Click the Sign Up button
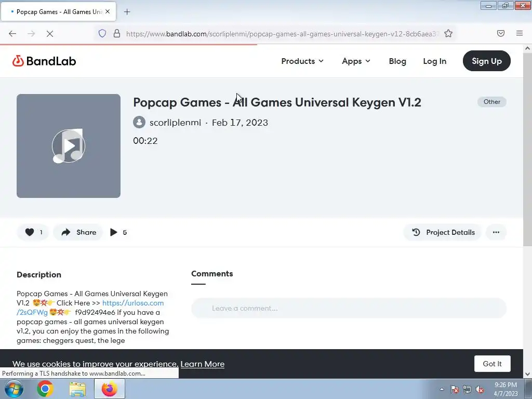The width and height of the screenshot is (532, 399). [x=486, y=61]
